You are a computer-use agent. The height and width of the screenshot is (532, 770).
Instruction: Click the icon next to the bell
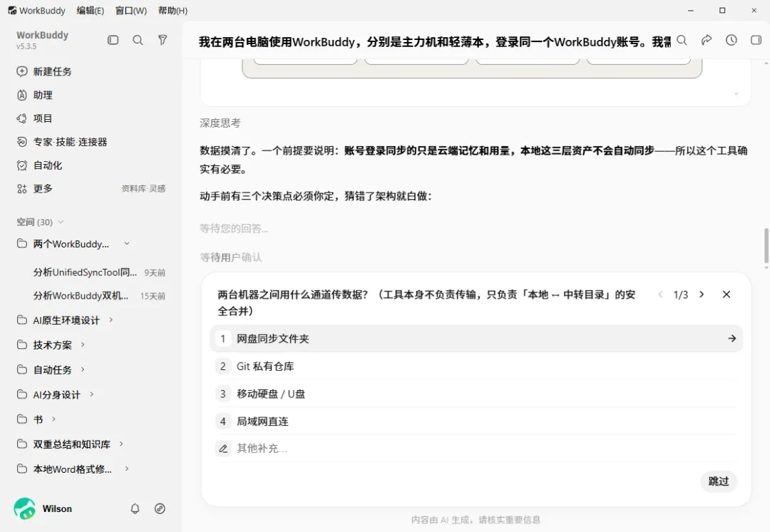point(160,509)
